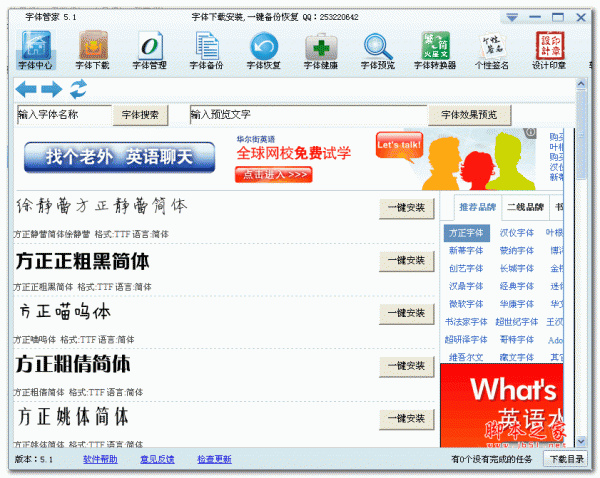Open the 字体下载 download icon
This screenshot has height=478, width=600.
tap(93, 51)
